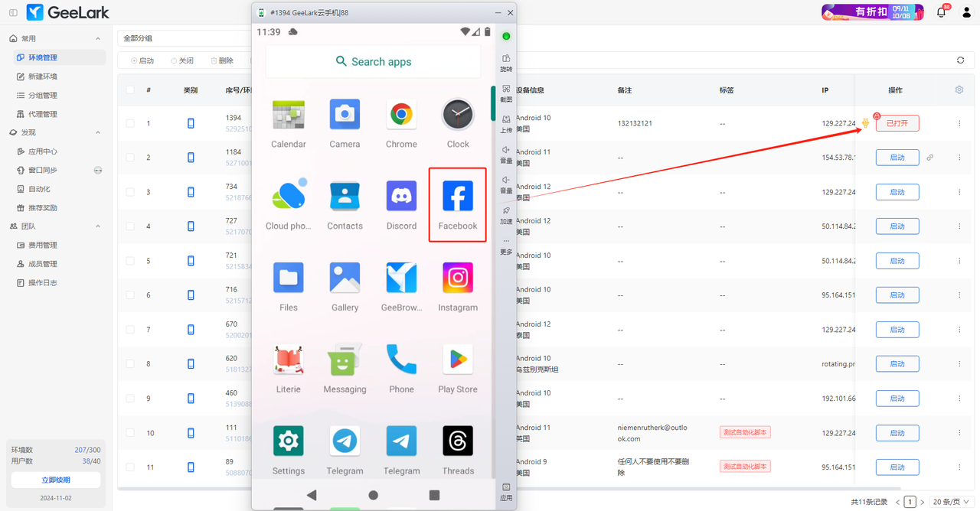Open 分组管理 in sidebar
Image resolution: width=980 pixels, height=511 pixels.
click(59, 96)
